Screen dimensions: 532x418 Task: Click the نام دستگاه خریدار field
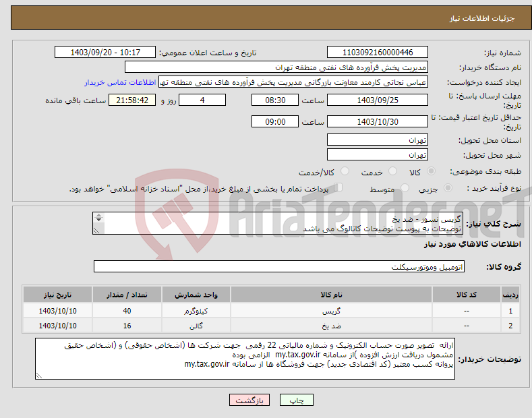pos(276,67)
